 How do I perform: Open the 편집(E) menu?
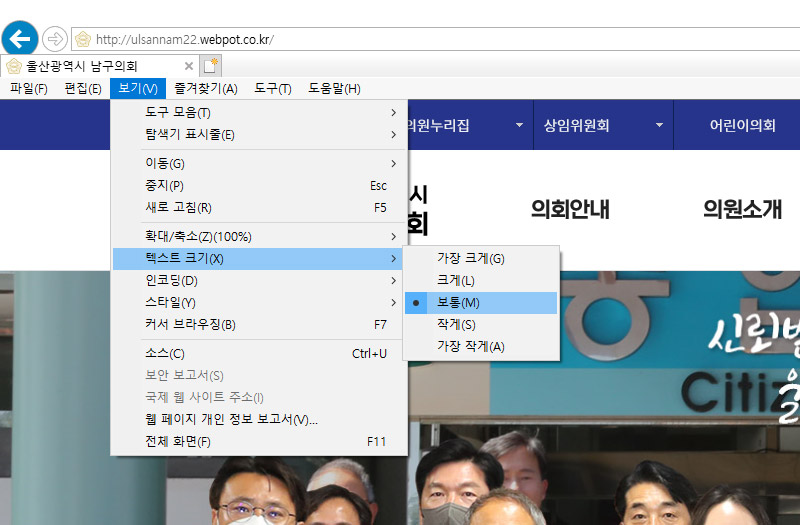pyautogui.click(x=83, y=89)
